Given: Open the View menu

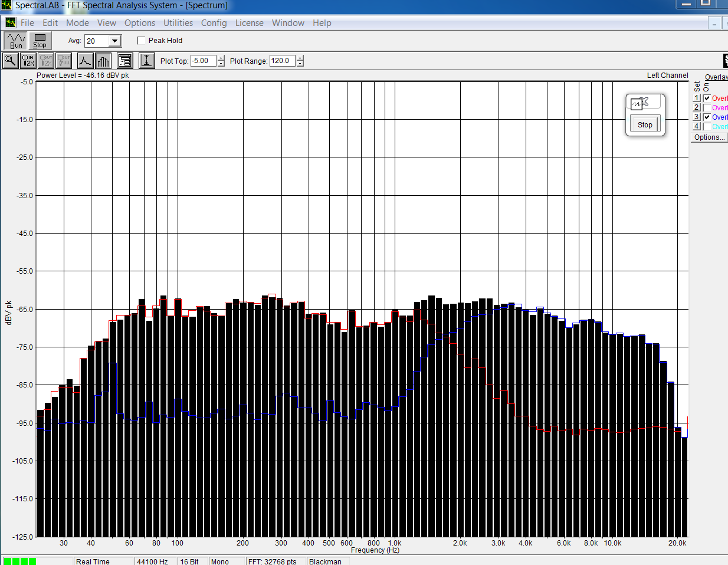Looking at the screenshot, I should pos(107,23).
